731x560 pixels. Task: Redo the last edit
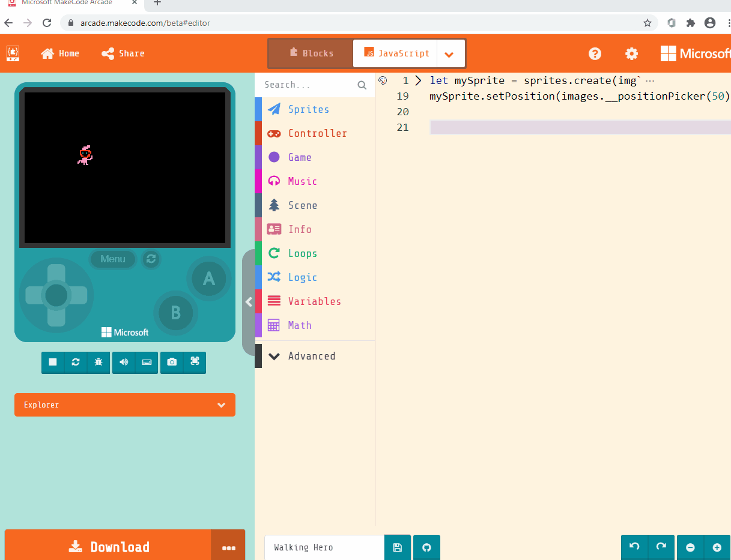[x=661, y=547]
